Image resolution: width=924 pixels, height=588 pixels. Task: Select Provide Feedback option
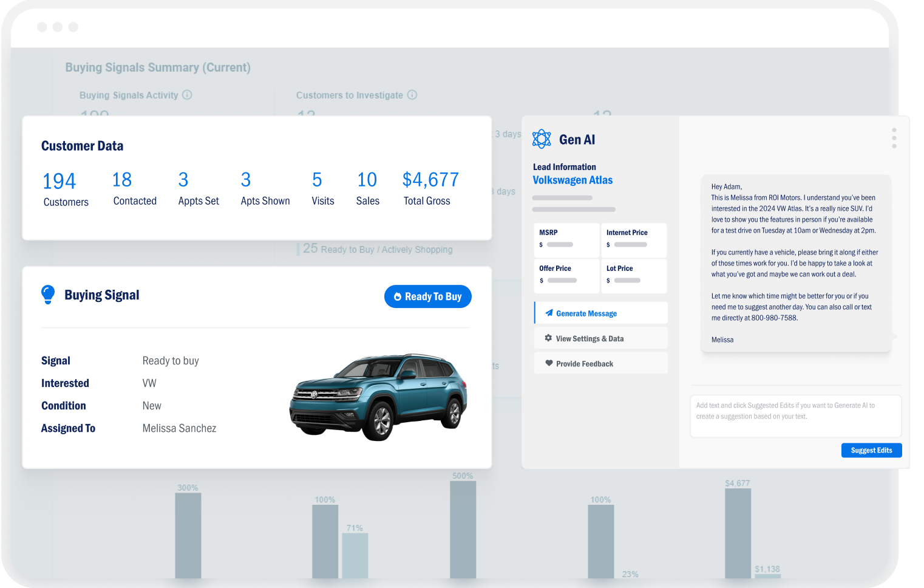click(x=601, y=363)
